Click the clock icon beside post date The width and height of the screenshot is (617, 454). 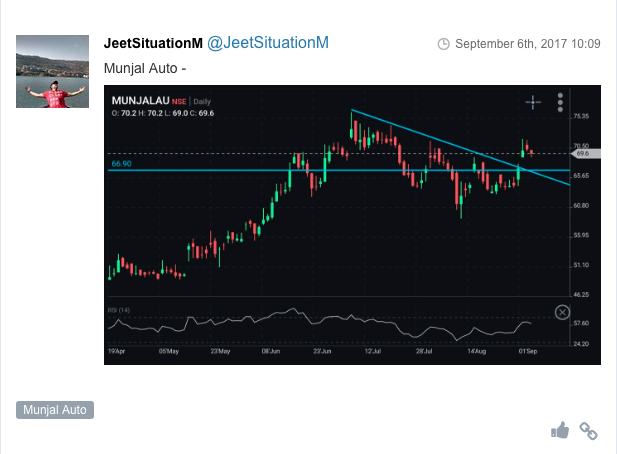tap(443, 44)
